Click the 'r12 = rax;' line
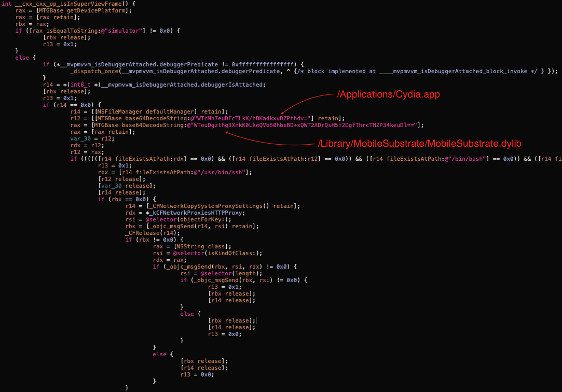 [x=87, y=152]
